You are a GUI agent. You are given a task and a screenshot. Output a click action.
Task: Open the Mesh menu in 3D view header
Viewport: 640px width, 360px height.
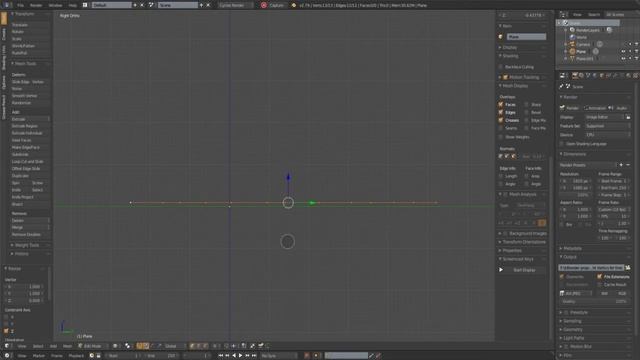[x=67, y=346]
